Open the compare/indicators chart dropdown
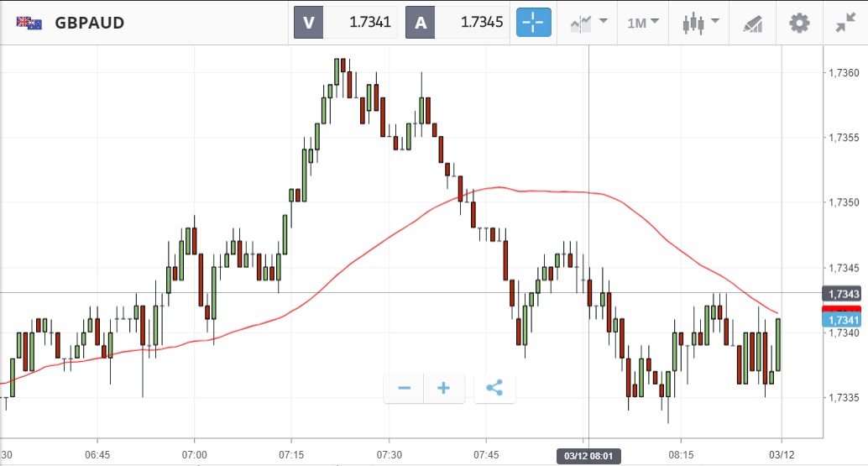The image size is (868, 466). click(588, 23)
